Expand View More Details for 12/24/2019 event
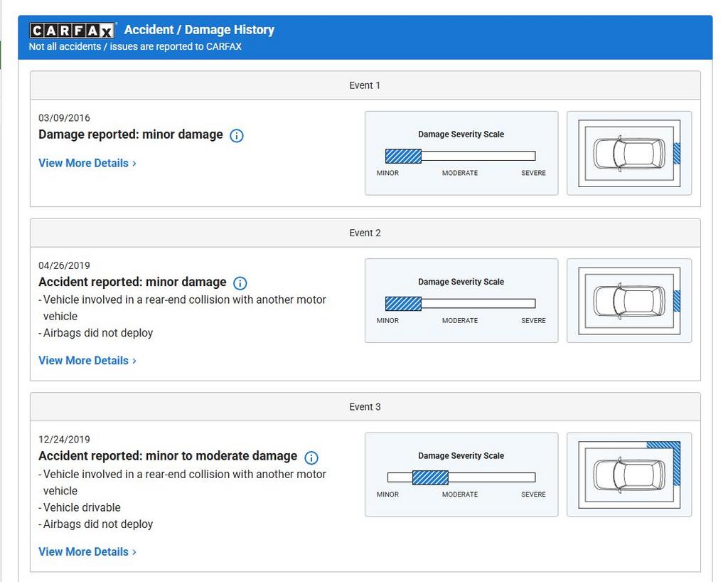 (x=87, y=551)
